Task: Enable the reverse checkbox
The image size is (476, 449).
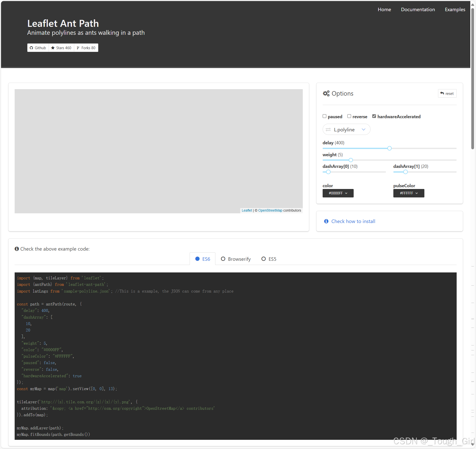Action: (x=349, y=116)
